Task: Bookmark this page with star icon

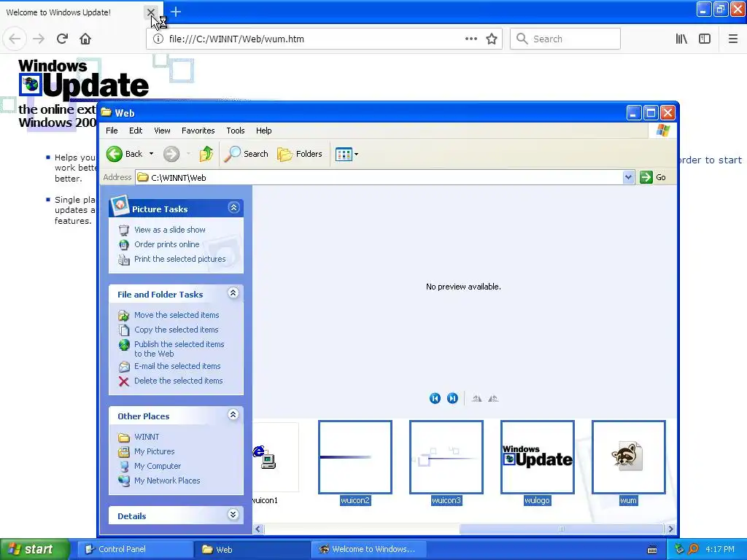Action: [492, 39]
